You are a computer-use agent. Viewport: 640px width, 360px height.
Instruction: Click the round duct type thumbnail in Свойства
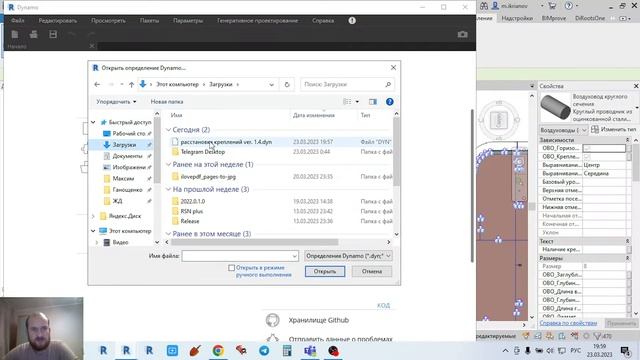click(555, 107)
